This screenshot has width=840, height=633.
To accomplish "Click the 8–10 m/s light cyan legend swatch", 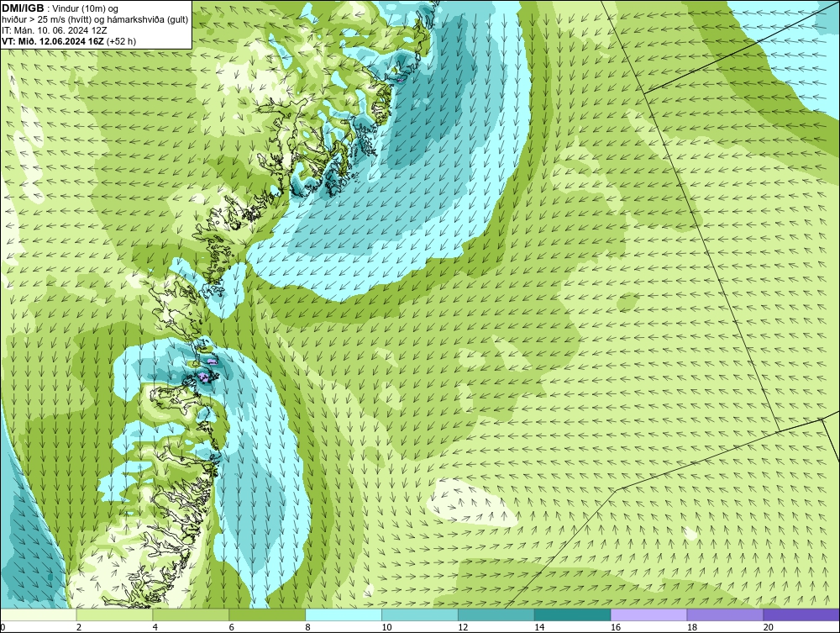I will click(x=344, y=615).
